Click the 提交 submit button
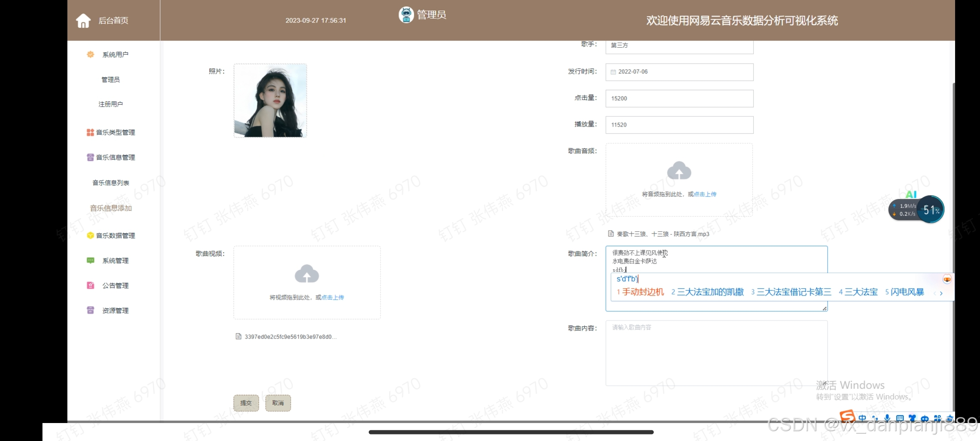This screenshot has height=441, width=980. point(246,403)
